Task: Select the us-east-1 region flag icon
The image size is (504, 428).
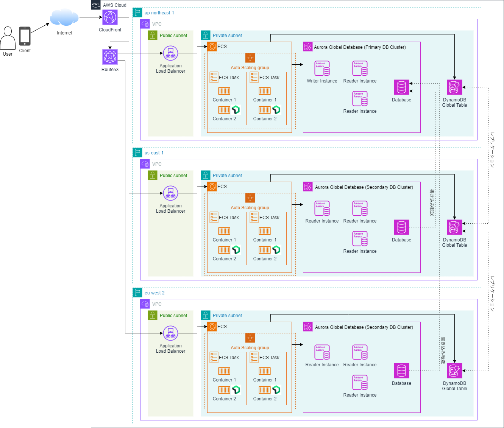Action: click(x=137, y=153)
